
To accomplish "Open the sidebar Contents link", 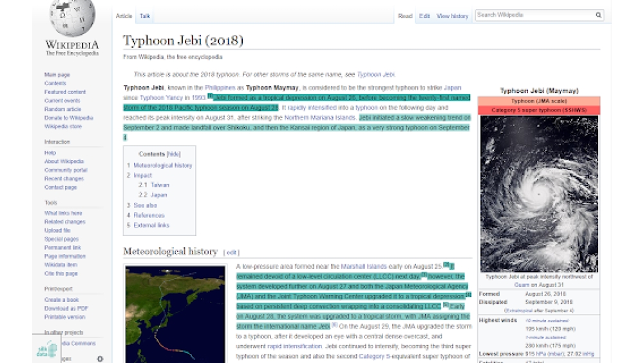I will pyautogui.click(x=55, y=83).
